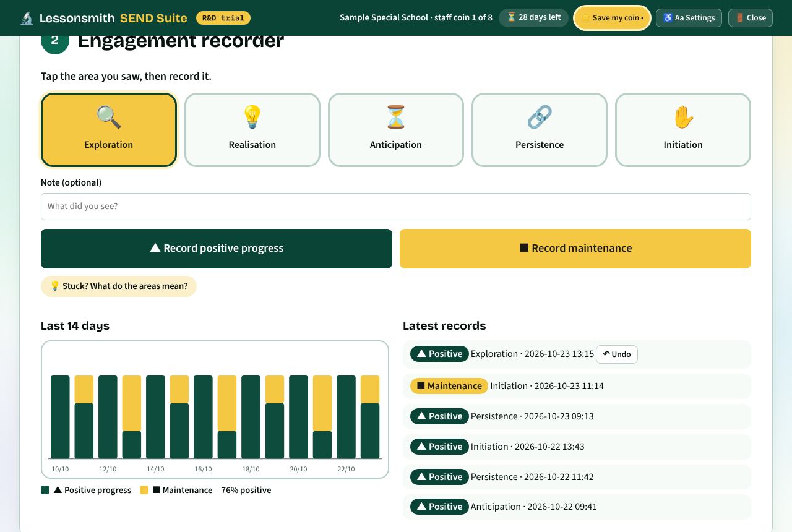Click the green Positive progress legend swatch

pyautogui.click(x=45, y=490)
